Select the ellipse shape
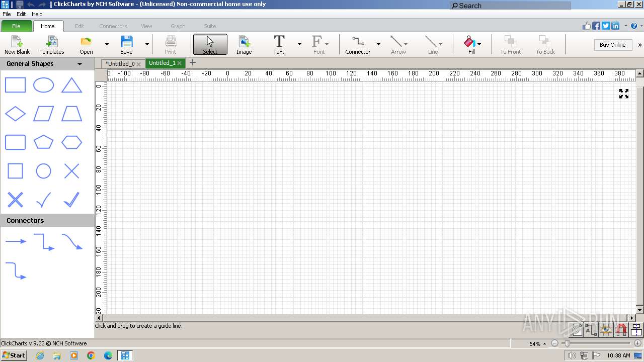 (43, 85)
